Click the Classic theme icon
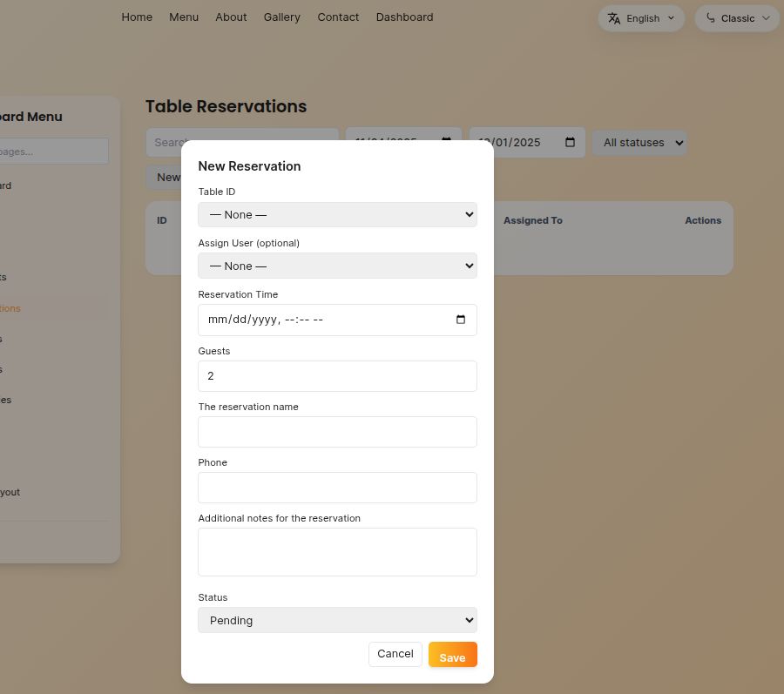 [x=711, y=18]
